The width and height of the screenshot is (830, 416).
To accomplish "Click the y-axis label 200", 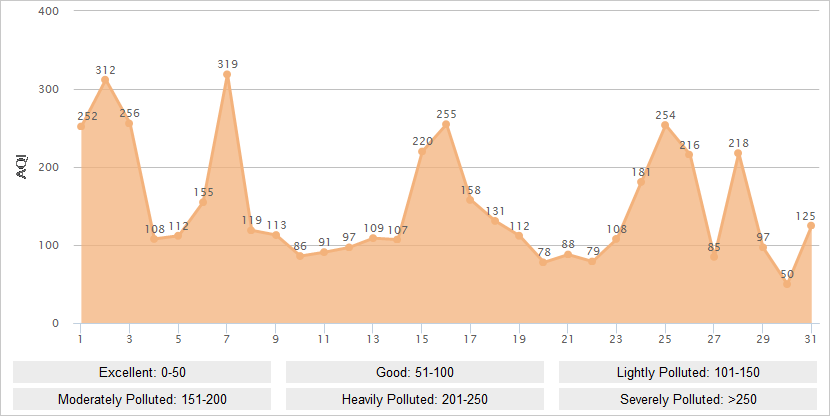I will pos(49,167).
